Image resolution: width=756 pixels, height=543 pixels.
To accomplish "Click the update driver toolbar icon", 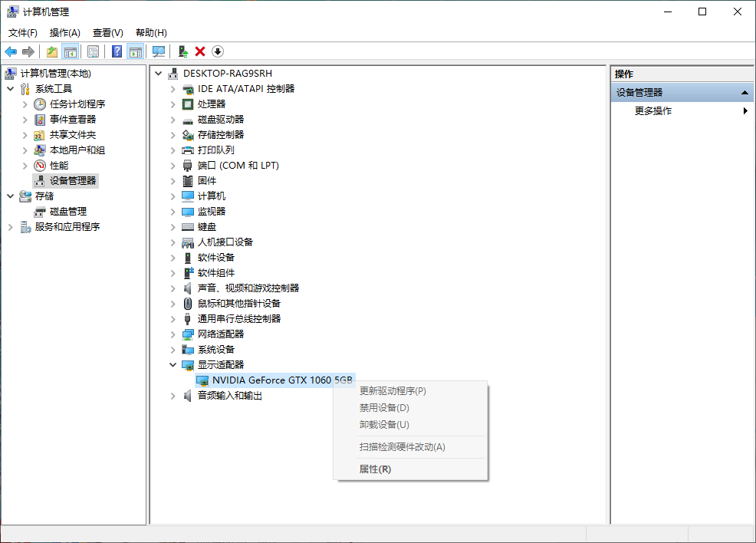I will click(182, 51).
